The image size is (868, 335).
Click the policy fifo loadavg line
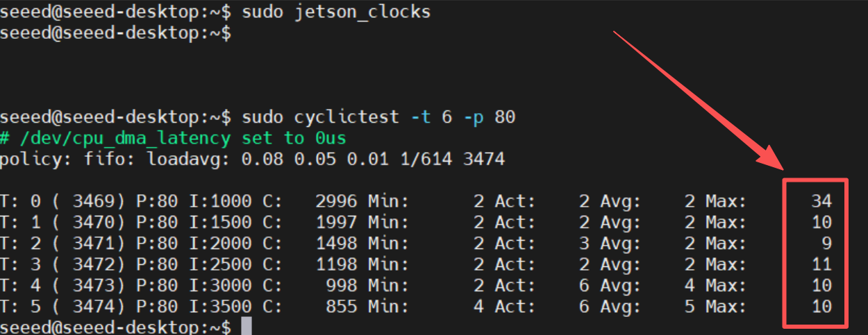(x=252, y=160)
